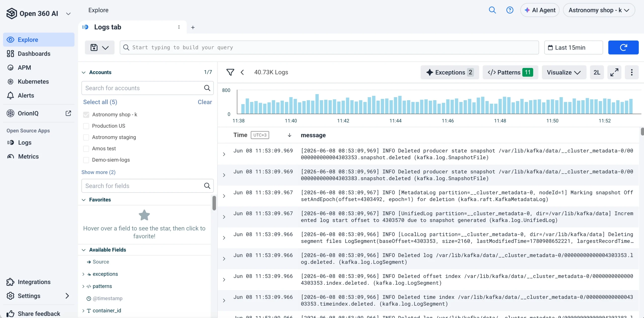Check the Astronomy staging account
The width and height of the screenshot is (644, 318).
point(86,137)
